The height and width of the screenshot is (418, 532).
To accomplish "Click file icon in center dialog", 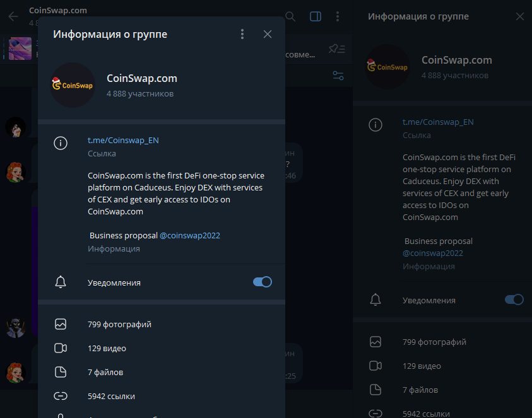I will (61, 372).
